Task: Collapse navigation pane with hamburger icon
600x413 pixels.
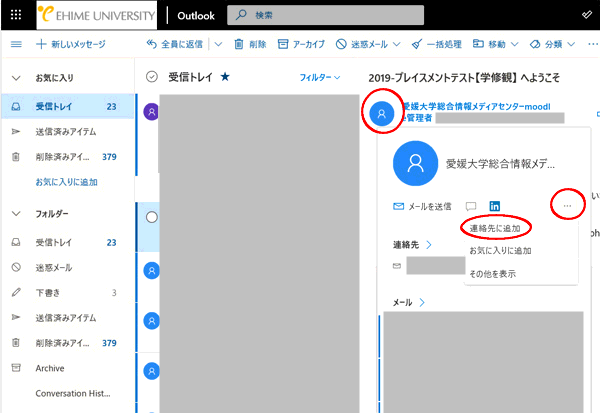Action: pos(15,45)
